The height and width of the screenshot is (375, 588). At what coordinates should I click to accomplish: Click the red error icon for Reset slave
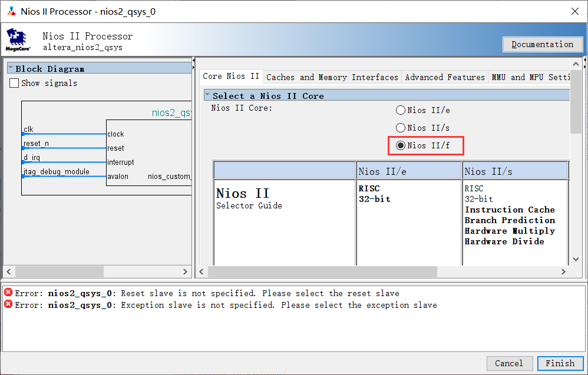point(8,293)
